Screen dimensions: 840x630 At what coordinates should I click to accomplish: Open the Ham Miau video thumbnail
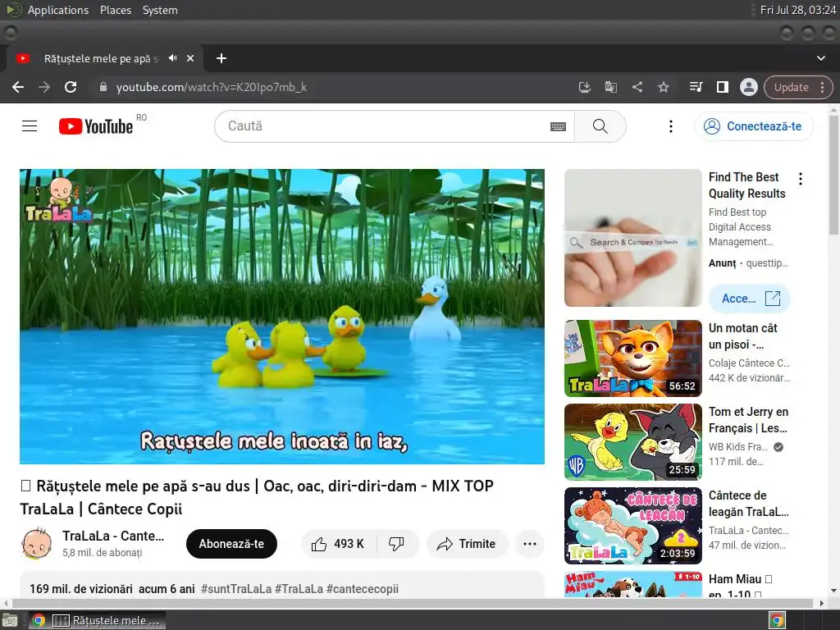(x=632, y=584)
